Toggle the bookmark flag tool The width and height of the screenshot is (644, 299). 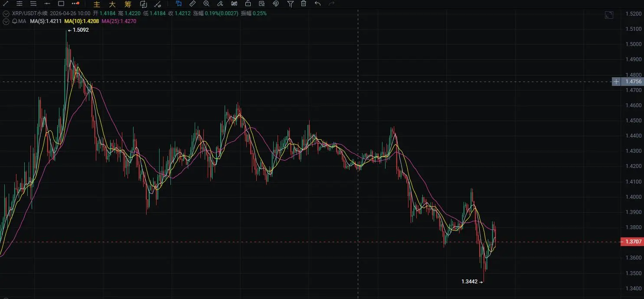pos(178,4)
